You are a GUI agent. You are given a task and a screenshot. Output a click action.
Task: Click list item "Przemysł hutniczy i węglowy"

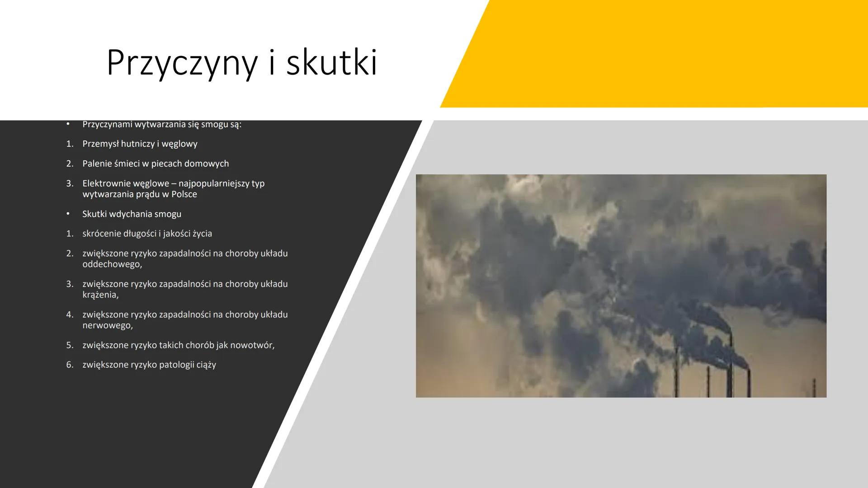[x=140, y=144]
